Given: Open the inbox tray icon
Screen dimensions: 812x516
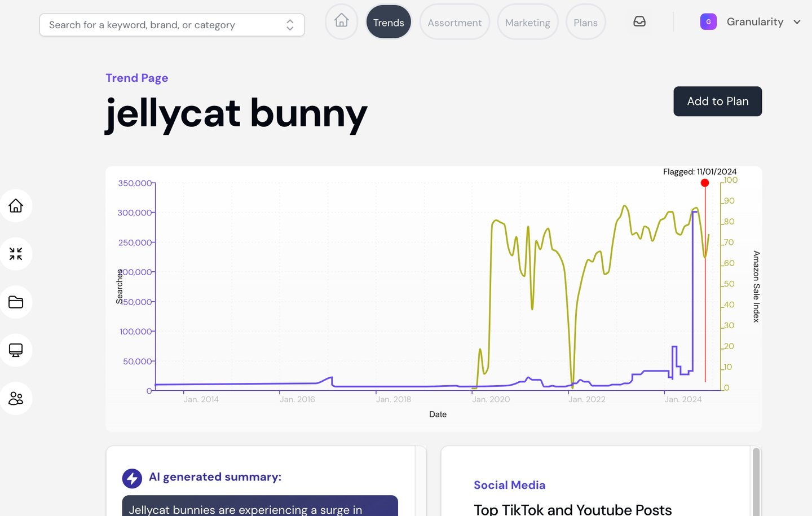Looking at the screenshot, I should pos(639,21).
